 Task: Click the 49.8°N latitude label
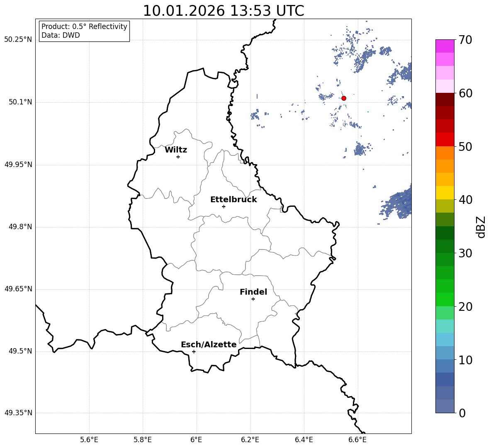click(x=21, y=227)
